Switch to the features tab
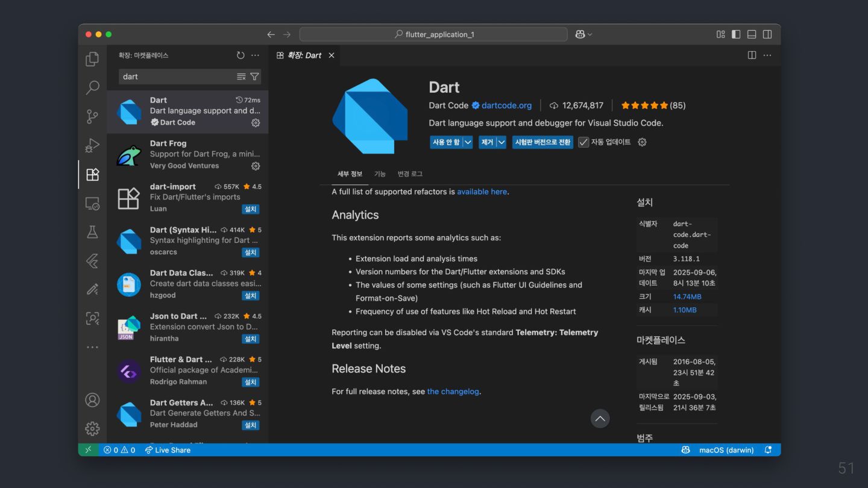Image resolution: width=868 pixels, height=488 pixels. (x=380, y=174)
